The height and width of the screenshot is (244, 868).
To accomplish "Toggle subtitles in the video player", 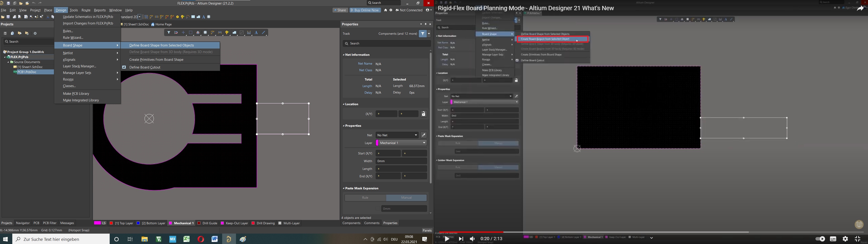I will 833,239.
